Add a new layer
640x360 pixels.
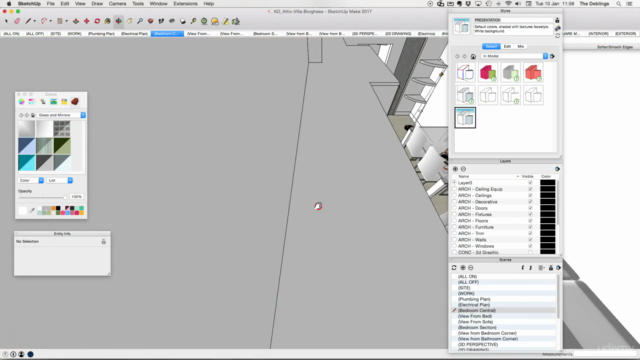click(x=456, y=169)
